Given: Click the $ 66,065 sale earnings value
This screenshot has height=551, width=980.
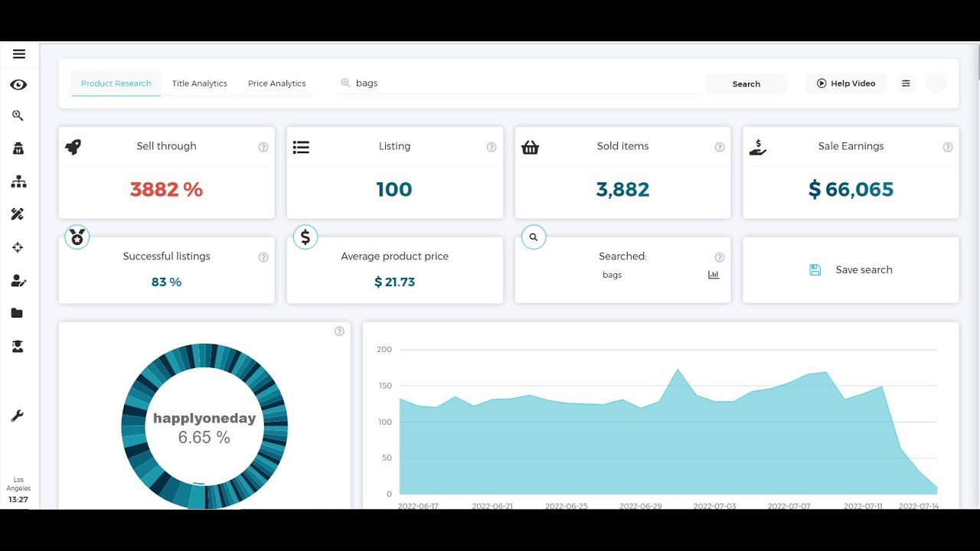Looking at the screenshot, I should (x=851, y=190).
